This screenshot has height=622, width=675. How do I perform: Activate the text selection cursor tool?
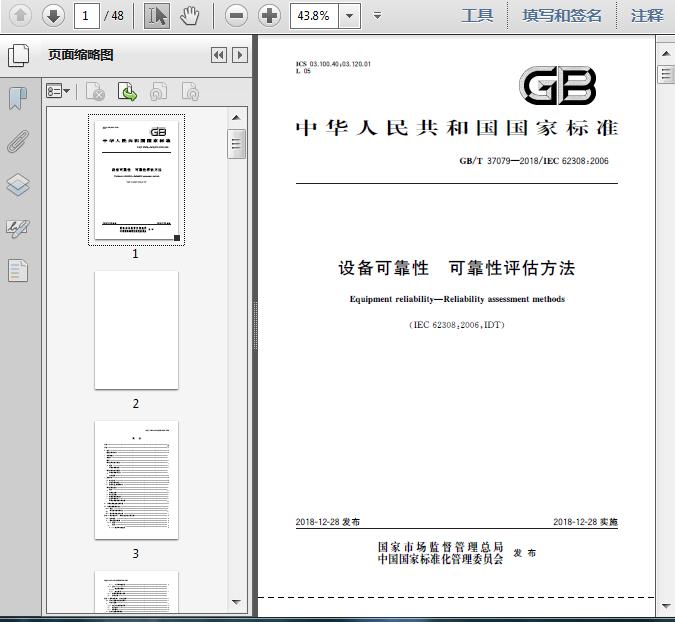(x=157, y=15)
